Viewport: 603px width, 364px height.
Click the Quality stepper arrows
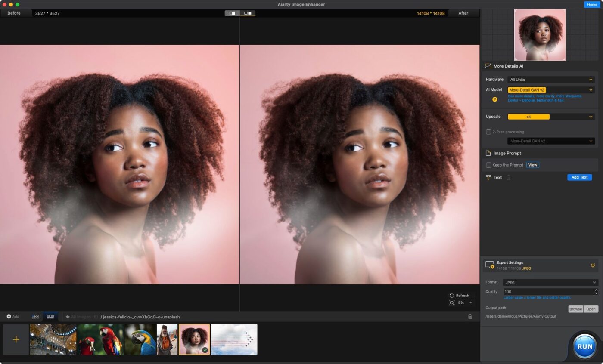pos(596,292)
